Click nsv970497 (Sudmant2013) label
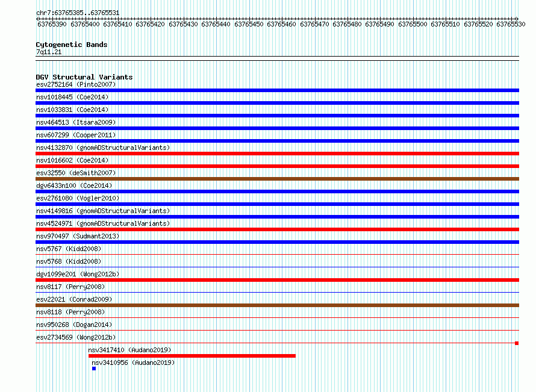This screenshot has height=392, width=536. click(78, 236)
